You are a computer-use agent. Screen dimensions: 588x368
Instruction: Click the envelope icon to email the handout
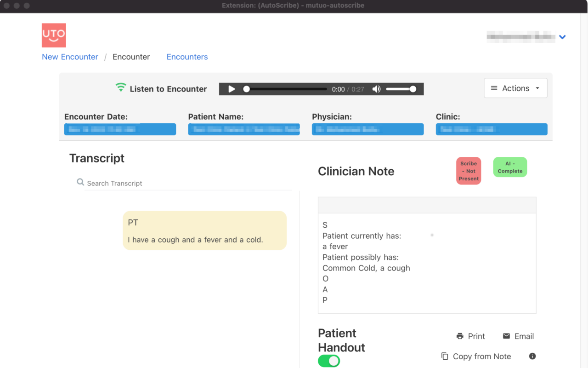(x=506, y=336)
